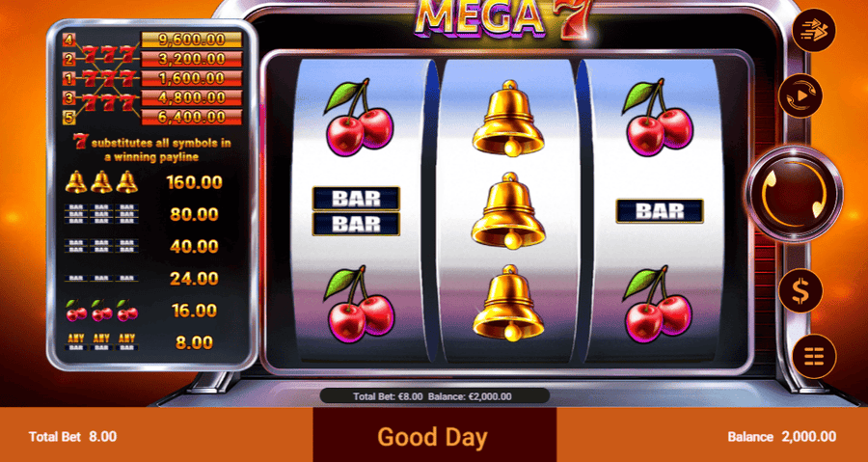Select the 9,600.00 payline 4 payout
868x462 pixels.
(192, 40)
